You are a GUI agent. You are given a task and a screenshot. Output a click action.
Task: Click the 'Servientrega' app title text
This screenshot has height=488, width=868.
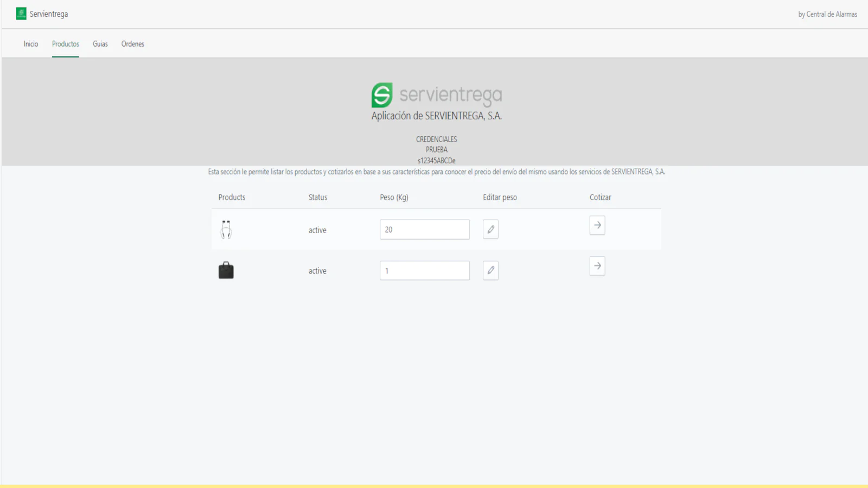[x=49, y=14]
